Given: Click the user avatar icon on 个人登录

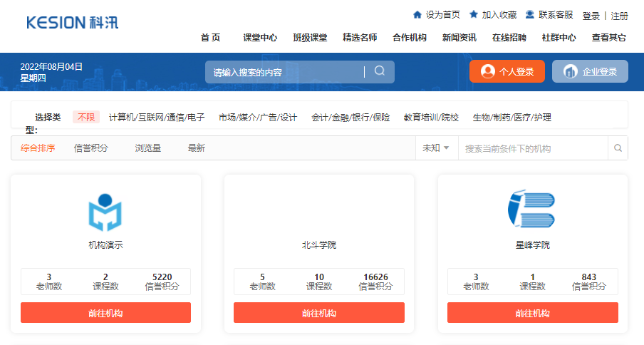Looking at the screenshot, I should pos(487,71).
